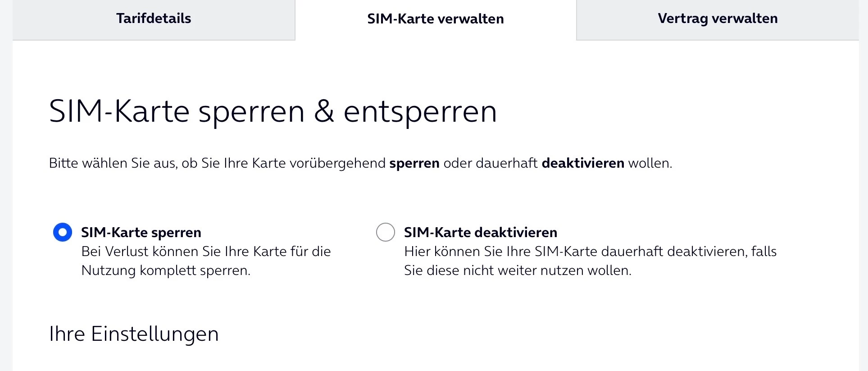The height and width of the screenshot is (371, 868).
Task: Click the 'Ihre Einstellungen' section heading
Action: [x=134, y=334]
